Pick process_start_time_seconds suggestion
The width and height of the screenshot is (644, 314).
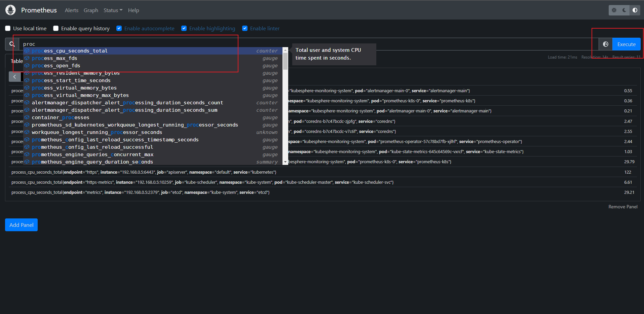coord(71,80)
